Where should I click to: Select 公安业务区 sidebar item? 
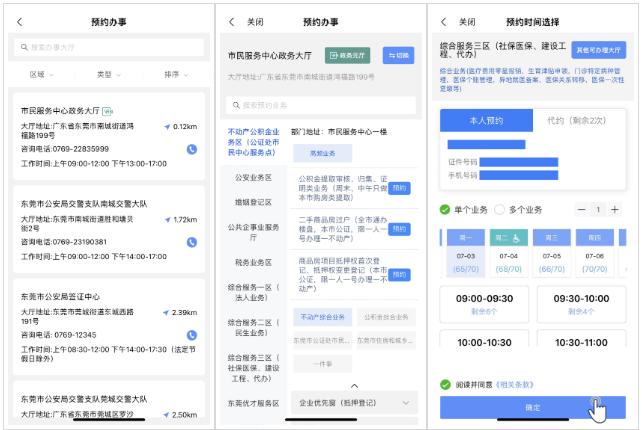(x=253, y=177)
